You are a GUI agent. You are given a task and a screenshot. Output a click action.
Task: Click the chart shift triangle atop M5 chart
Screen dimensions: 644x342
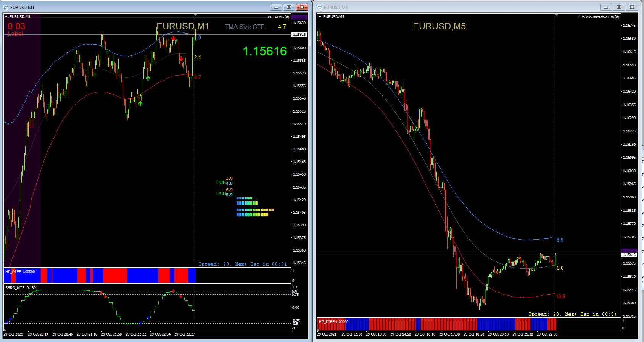556,15
